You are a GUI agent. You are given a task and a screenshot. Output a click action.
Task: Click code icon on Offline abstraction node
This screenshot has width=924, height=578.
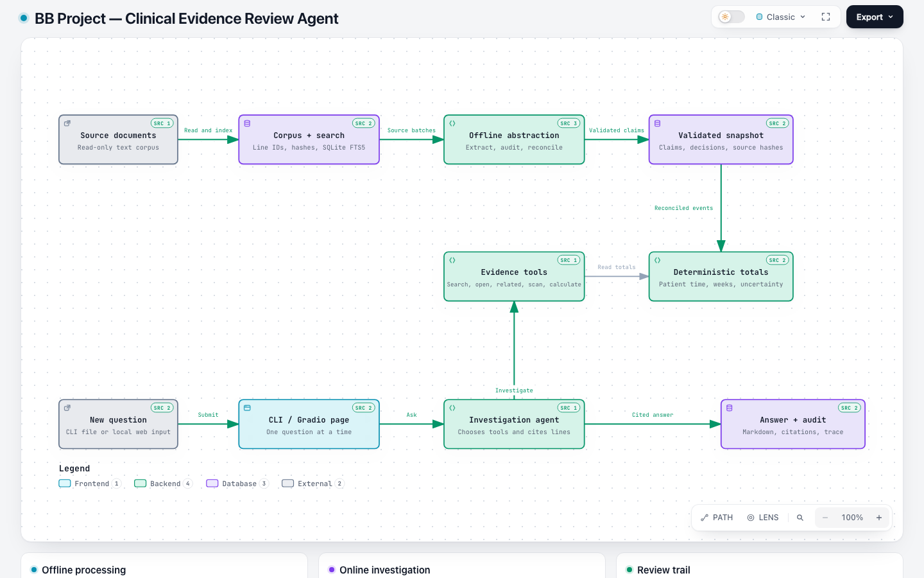pos(452,123)
